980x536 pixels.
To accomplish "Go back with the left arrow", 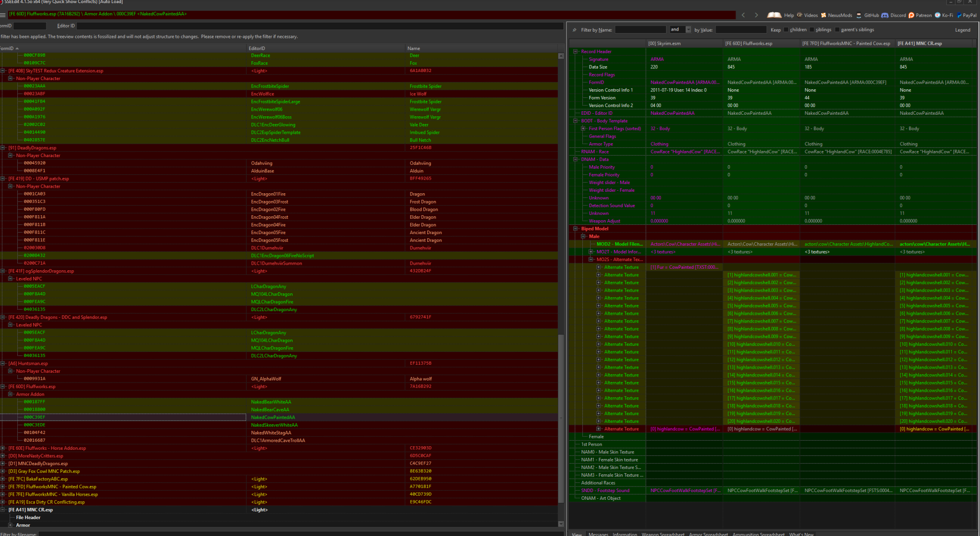I will (743, 15).
